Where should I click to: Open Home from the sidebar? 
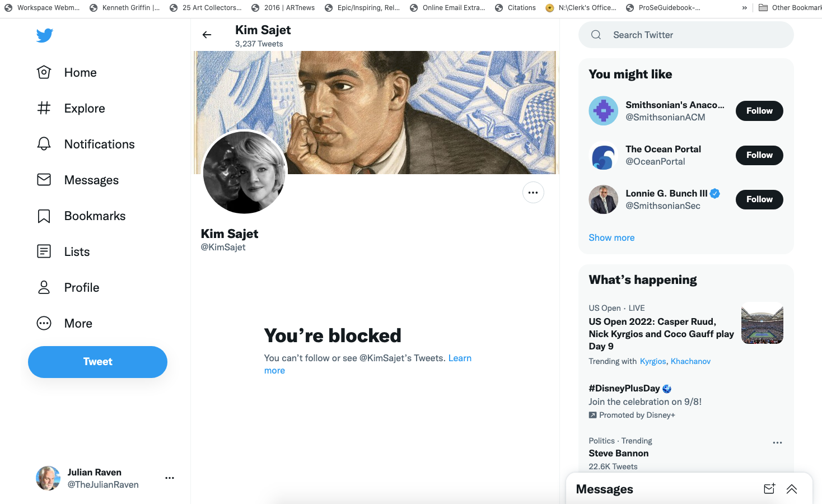tap(67, 73)
